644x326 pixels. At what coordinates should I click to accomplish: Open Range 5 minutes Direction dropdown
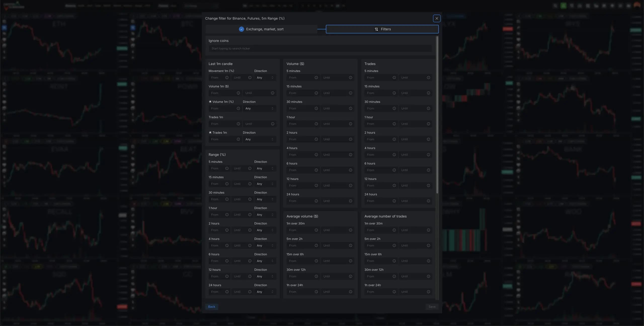(x=265, y=168)
